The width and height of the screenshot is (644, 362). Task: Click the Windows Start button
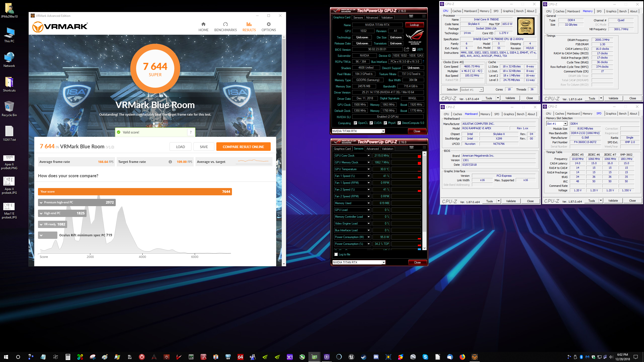click(6, 357)
